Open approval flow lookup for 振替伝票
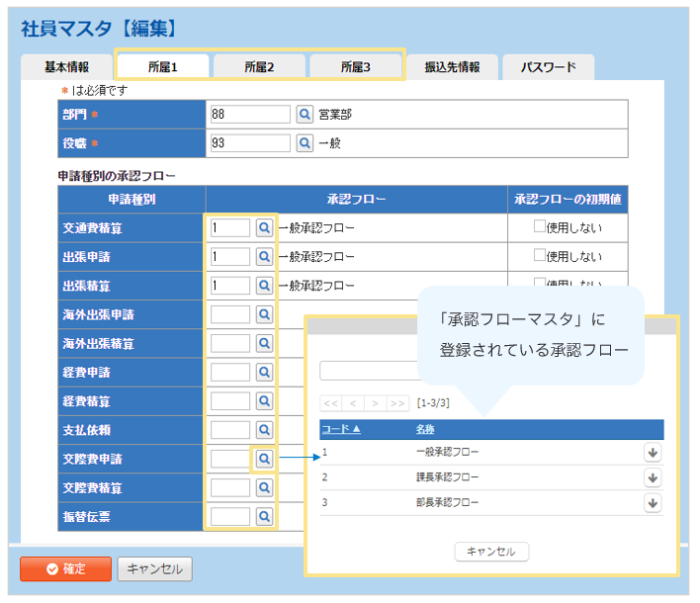The width and height of the screenshot is (700, 603). 264,516
